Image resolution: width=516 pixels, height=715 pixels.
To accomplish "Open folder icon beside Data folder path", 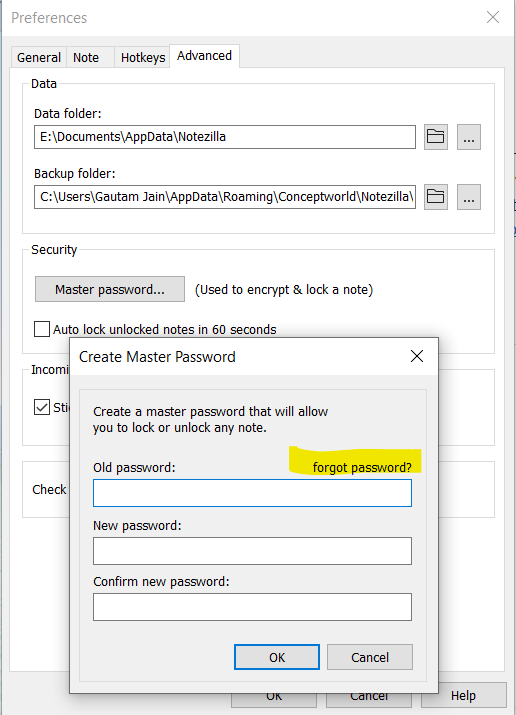I will (x=436, y=137).
